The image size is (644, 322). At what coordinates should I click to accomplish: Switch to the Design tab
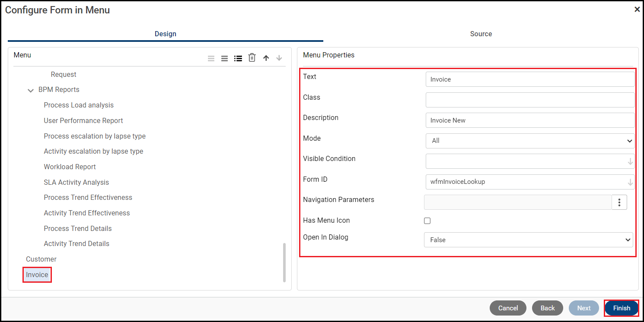click(165, 34)
